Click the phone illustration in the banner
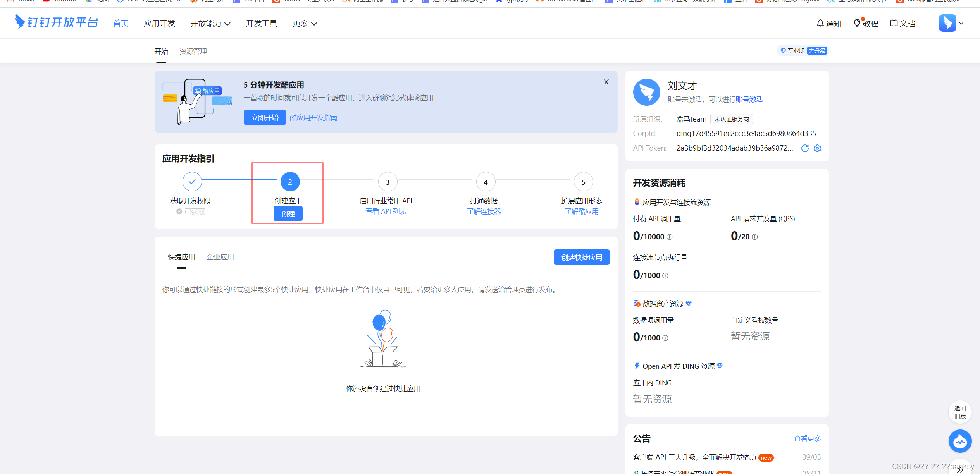Image resolution: width=980 pixels, height=474 pixels. click(197, 101)
